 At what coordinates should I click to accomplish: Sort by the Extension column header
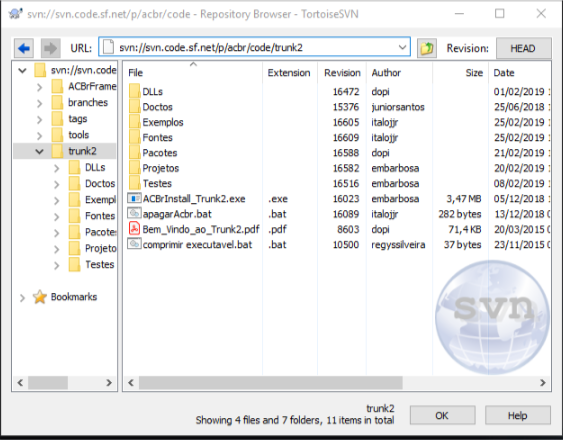click(290, 73)
